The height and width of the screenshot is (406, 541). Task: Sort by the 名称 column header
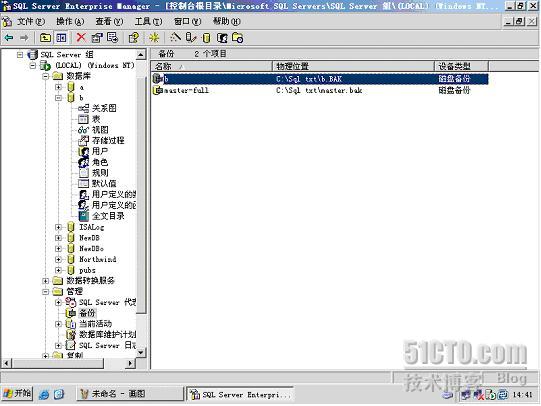(212, 66)
